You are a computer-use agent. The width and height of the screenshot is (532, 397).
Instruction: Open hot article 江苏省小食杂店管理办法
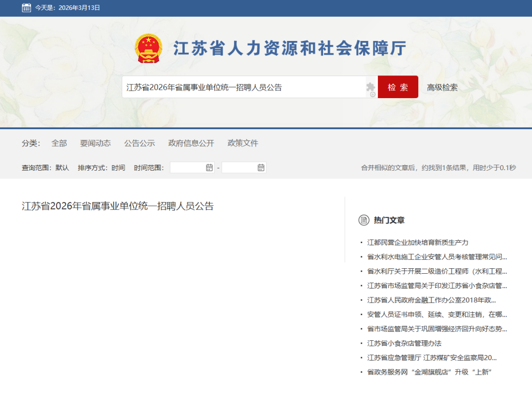point(404,343)
